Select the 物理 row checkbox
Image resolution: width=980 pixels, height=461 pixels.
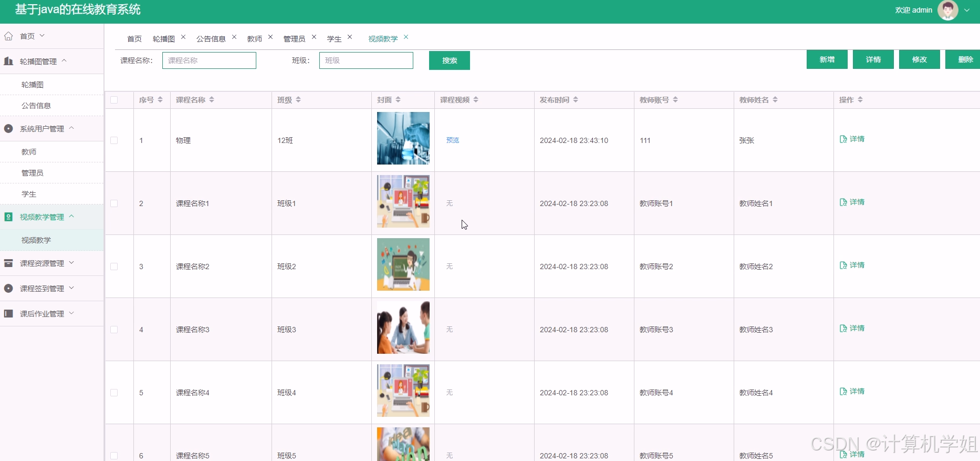114,140
